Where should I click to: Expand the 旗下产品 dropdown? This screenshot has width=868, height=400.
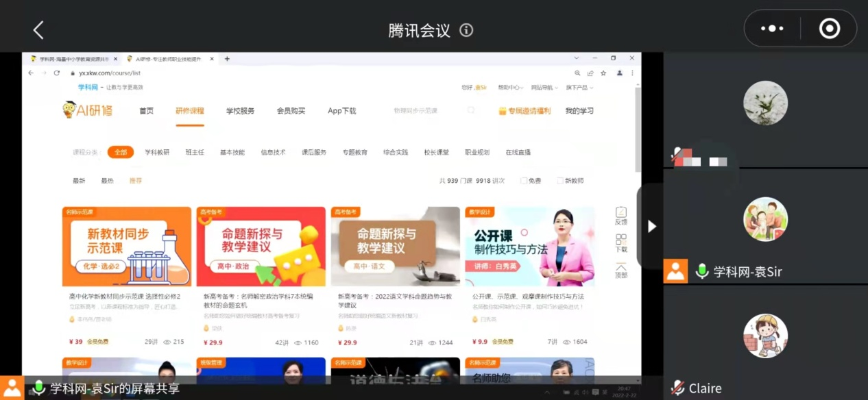coord(579,88)
